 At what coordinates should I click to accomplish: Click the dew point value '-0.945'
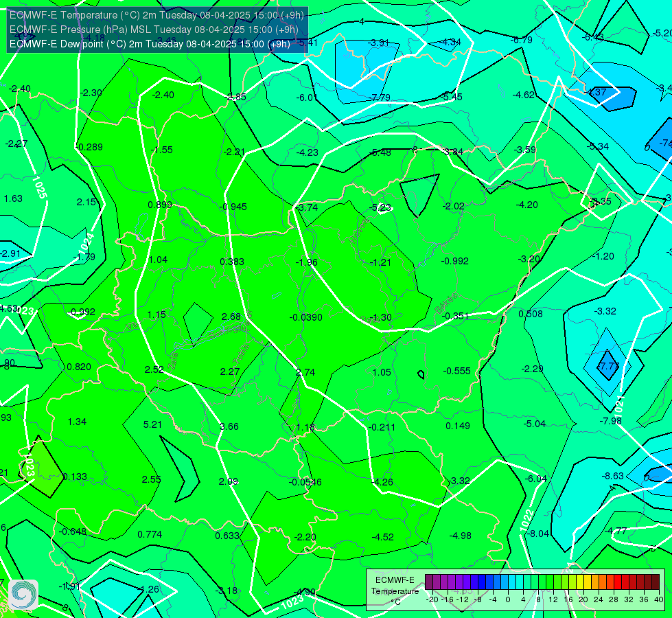tap(233, 207)
